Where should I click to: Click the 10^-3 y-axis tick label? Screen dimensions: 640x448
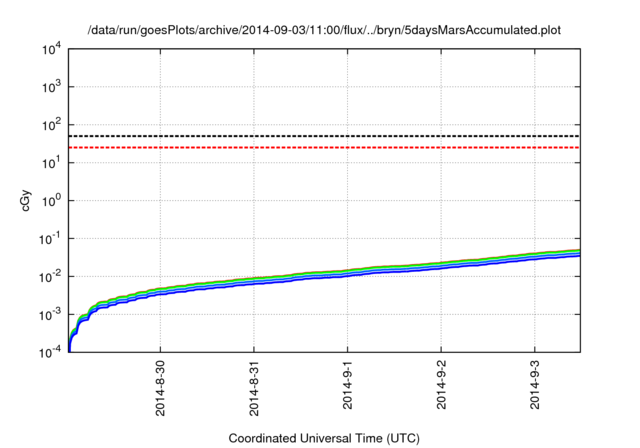point(51,315)
